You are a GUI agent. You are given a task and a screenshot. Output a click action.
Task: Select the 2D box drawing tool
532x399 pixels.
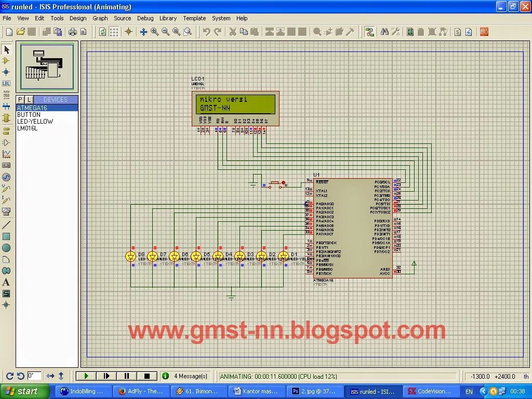coord(6,236)
